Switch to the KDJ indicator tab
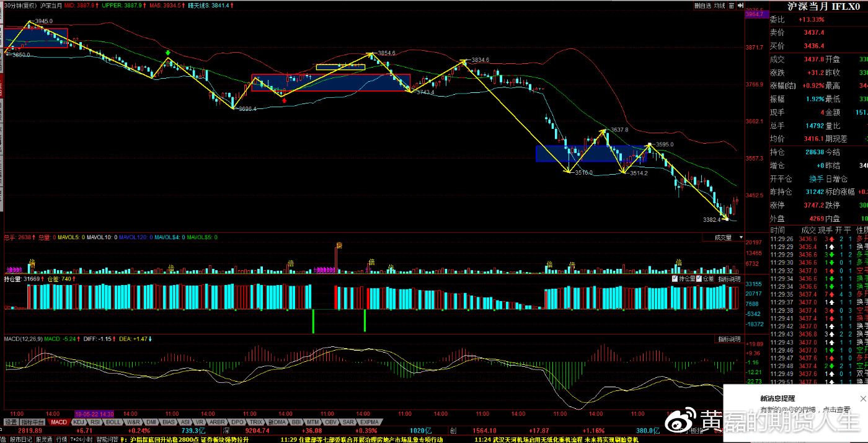The width and height of the screenshot is (868, 443). [79, 422]
